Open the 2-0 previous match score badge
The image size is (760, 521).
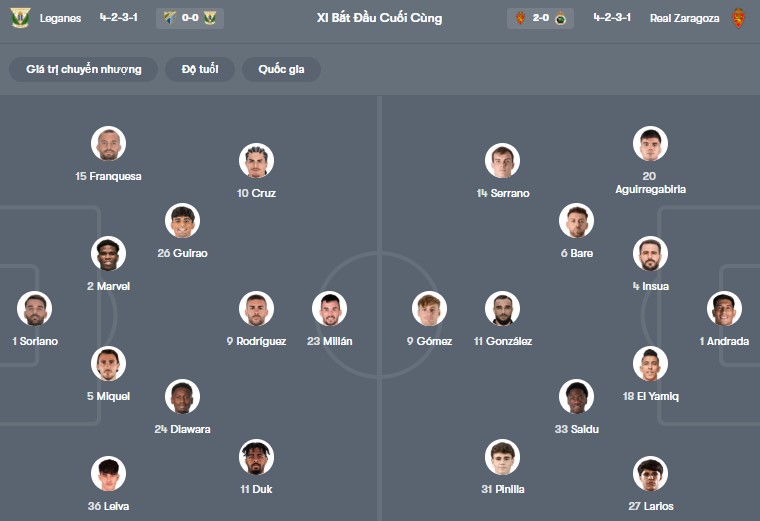point(540,18)
